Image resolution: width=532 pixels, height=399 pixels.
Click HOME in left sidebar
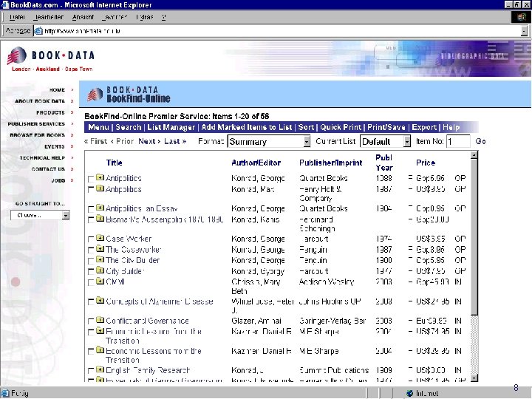[x=57, y=90]
